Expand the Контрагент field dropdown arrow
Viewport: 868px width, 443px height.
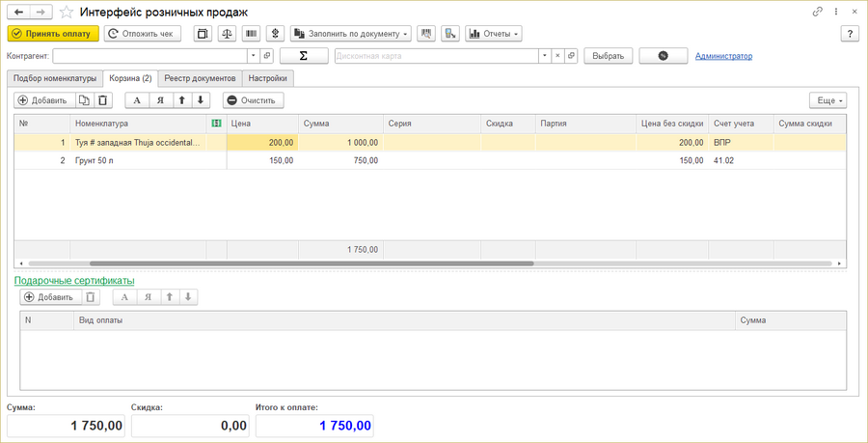coord(253,56)
